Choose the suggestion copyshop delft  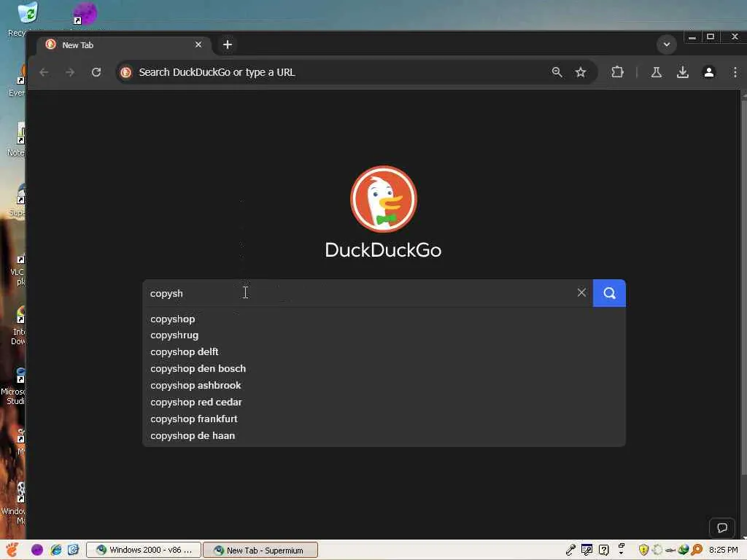point(384,352)
